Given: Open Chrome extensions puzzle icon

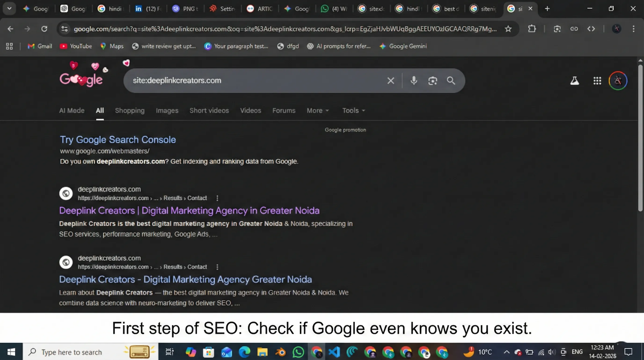Looking at the screenshot, I should [x=532, y=29].
